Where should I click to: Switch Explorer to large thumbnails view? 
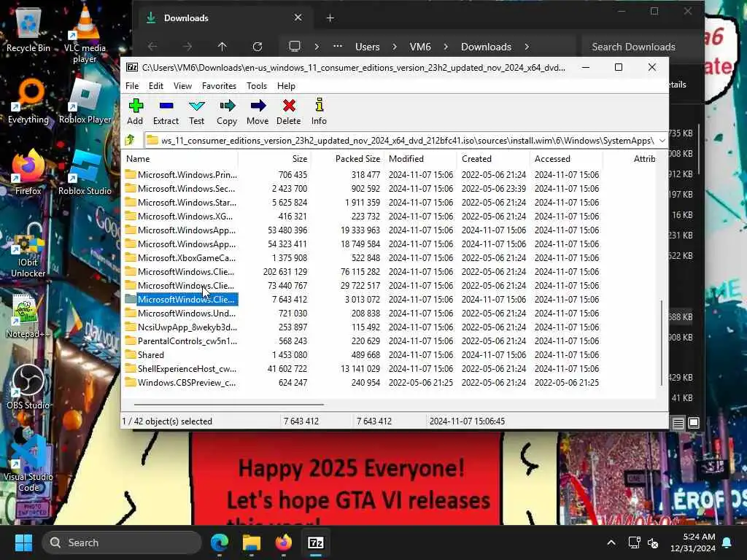pos(694,423)
